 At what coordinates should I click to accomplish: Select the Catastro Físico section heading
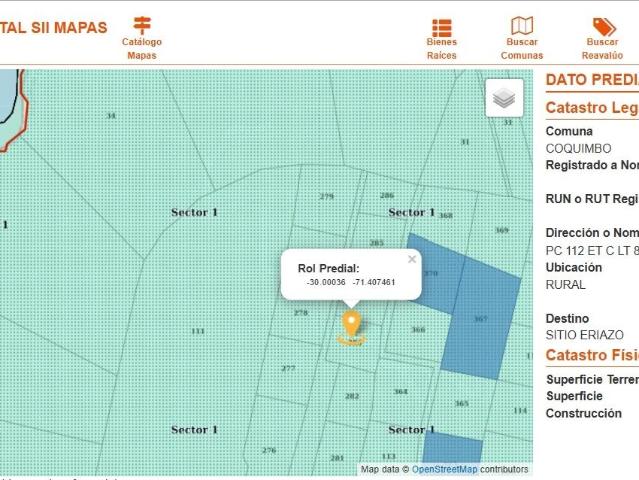click(592, 355)
